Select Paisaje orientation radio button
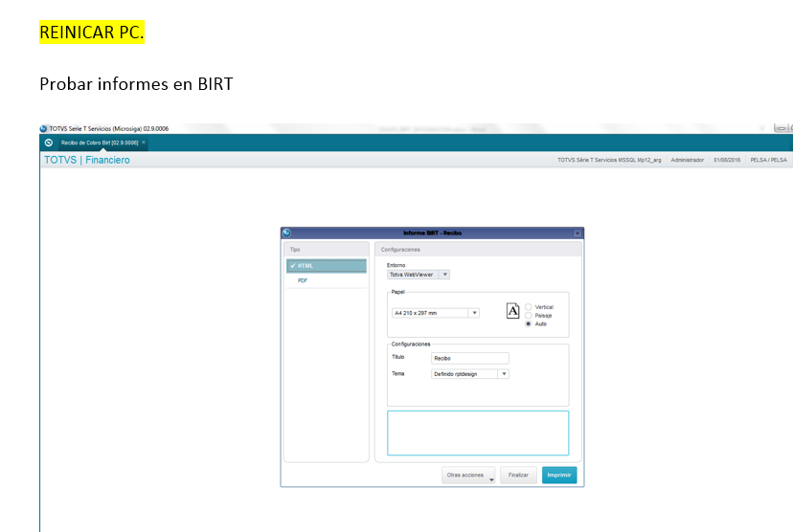 pos(528,315)
